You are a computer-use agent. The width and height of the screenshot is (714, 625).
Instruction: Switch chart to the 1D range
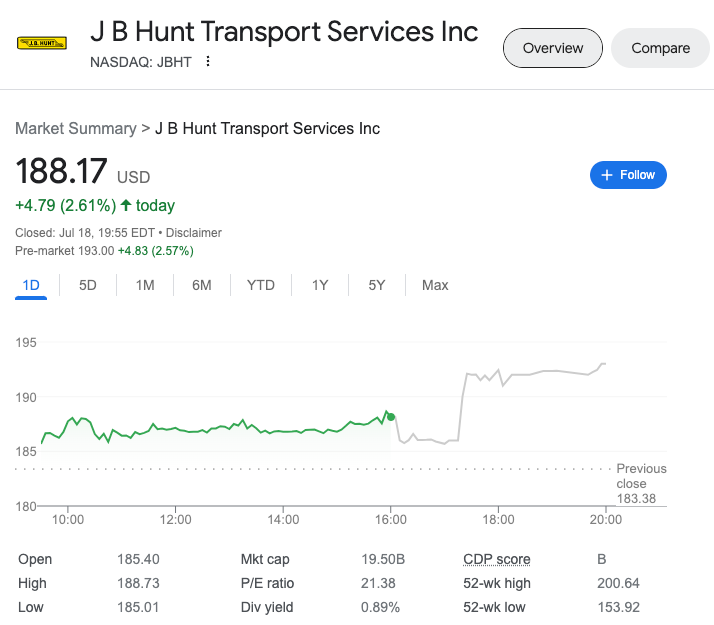[31, 285]
